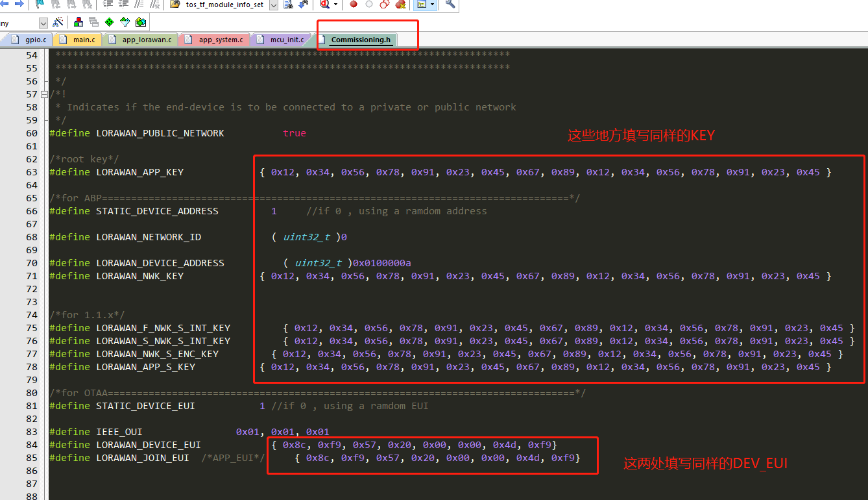The width and height of the screenshot is (868, 500).
Task: Click LORAWAN_F_NWK_S_INT_KEY identifier
Action: pos(163,328)
